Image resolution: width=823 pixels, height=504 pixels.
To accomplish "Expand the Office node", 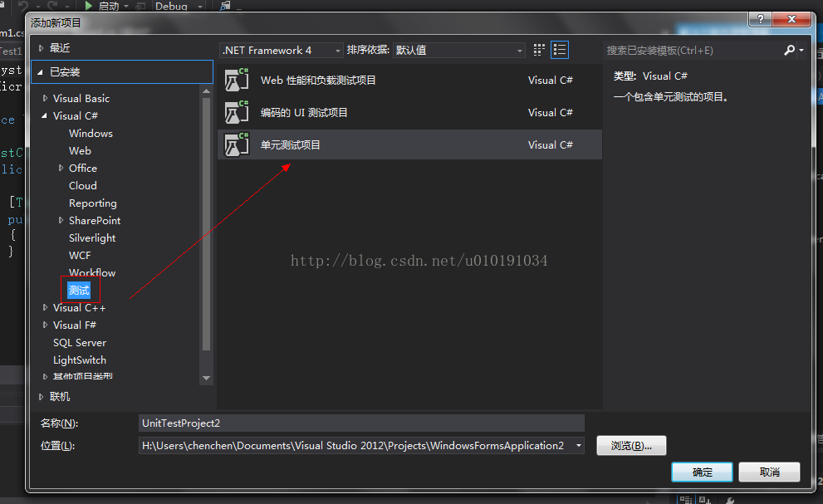I will point(61,168).
